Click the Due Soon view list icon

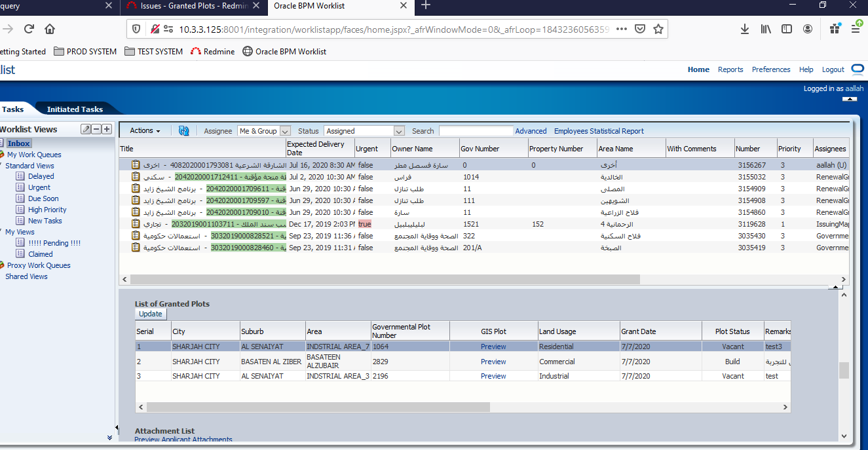pyautogui.click(x=22, y=198)
